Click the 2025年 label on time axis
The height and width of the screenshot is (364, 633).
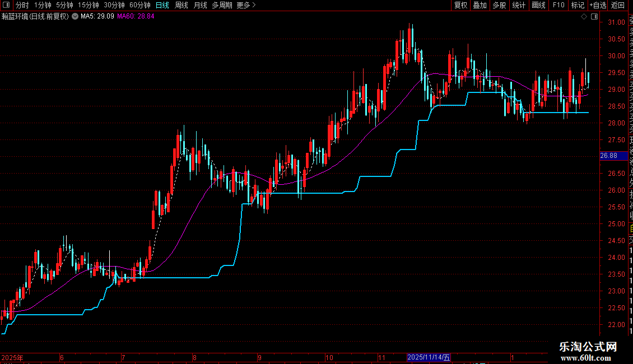pos(12,358)
